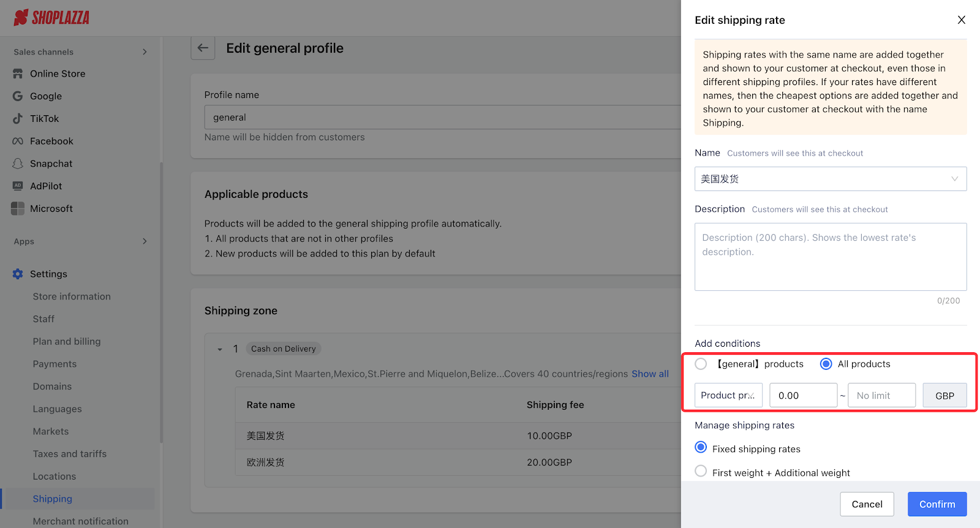Click the Facebook Meta icon

click(x=18, y=141)
